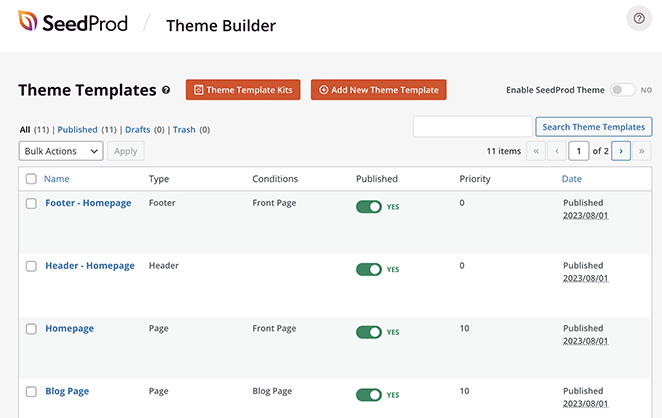662x418 pixels.
Task: Disable published switch for Blog Page
Action: click(369, 394)
